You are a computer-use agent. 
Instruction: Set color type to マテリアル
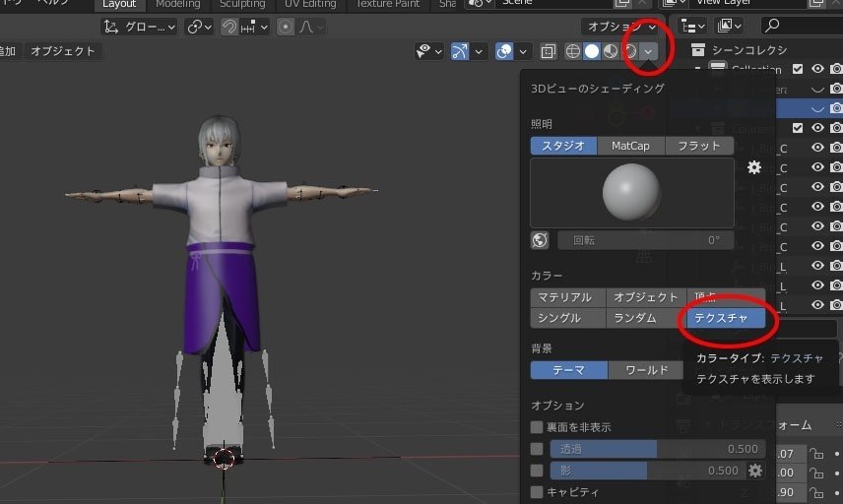[x=567, y=297]
